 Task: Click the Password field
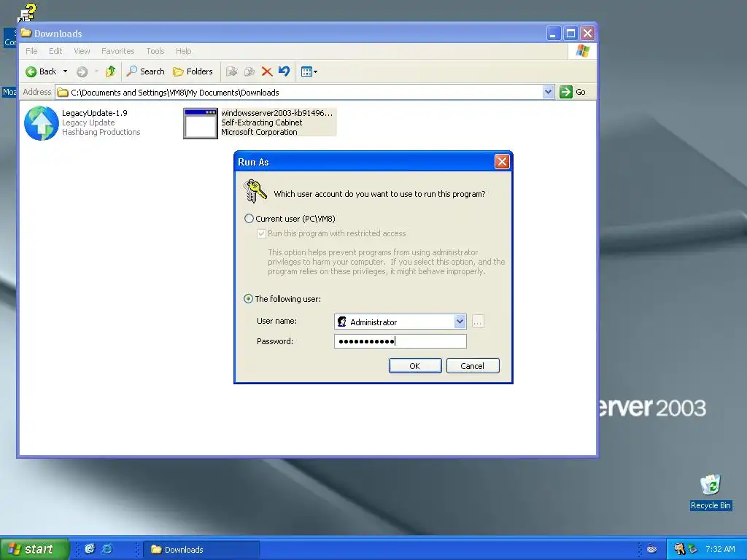pos(400,341)
